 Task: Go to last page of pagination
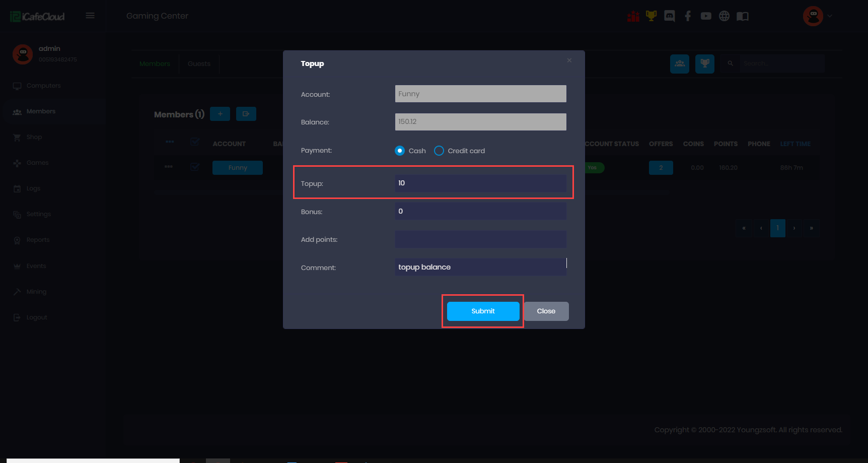pos(812,228)
